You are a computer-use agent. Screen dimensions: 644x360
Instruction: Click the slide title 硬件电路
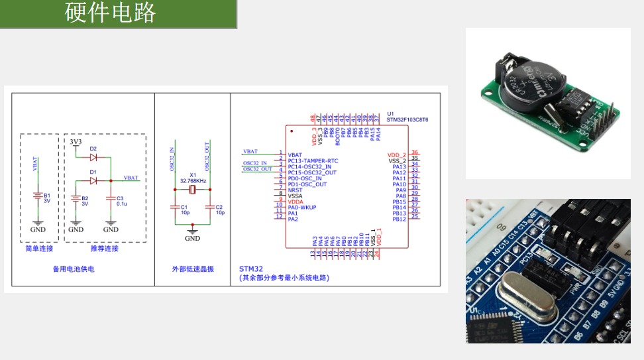[110, 13]
